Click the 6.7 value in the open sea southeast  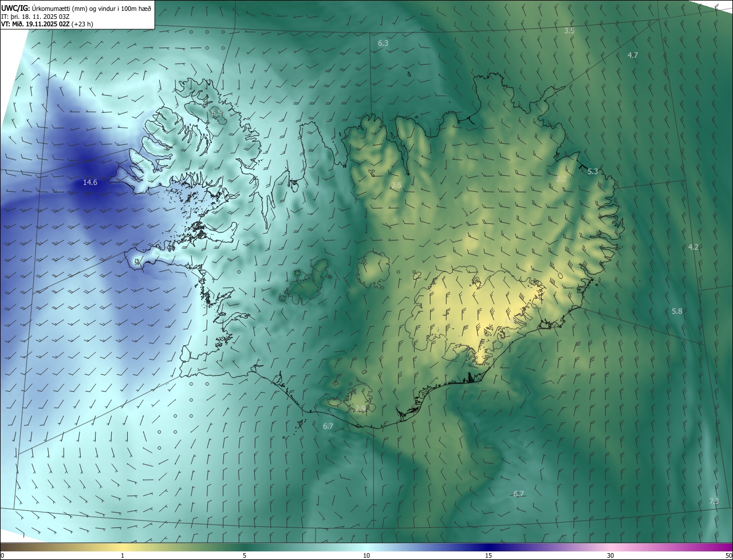(x=519, y=494)
